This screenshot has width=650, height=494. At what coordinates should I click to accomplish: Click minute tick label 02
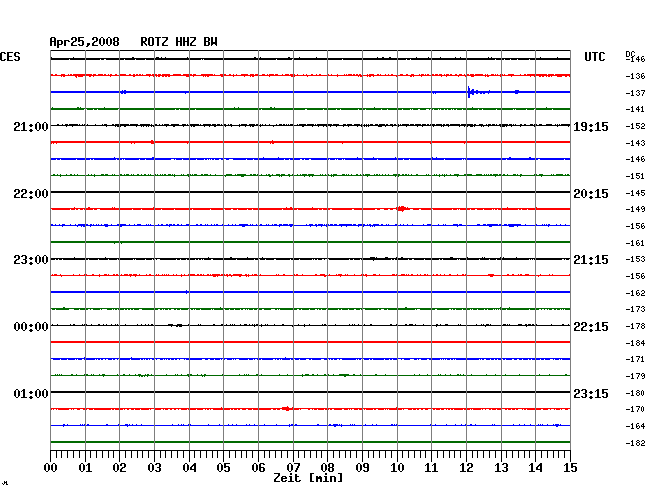(x=119, y=468)
